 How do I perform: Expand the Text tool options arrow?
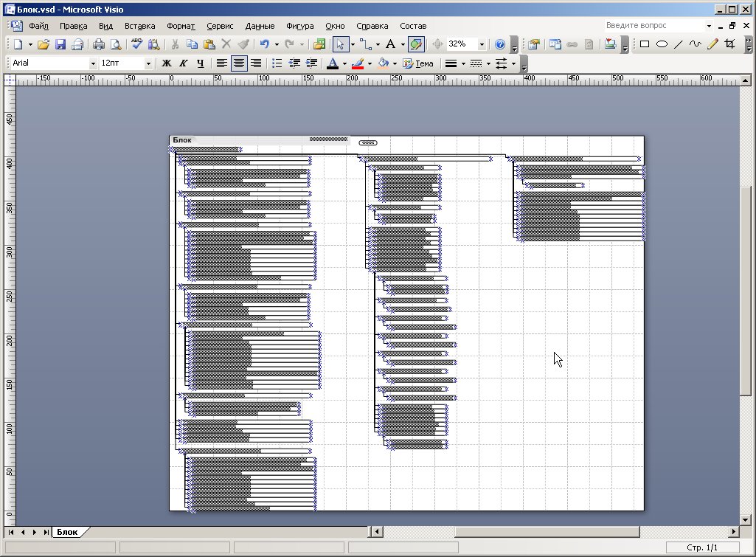point(403,44)
